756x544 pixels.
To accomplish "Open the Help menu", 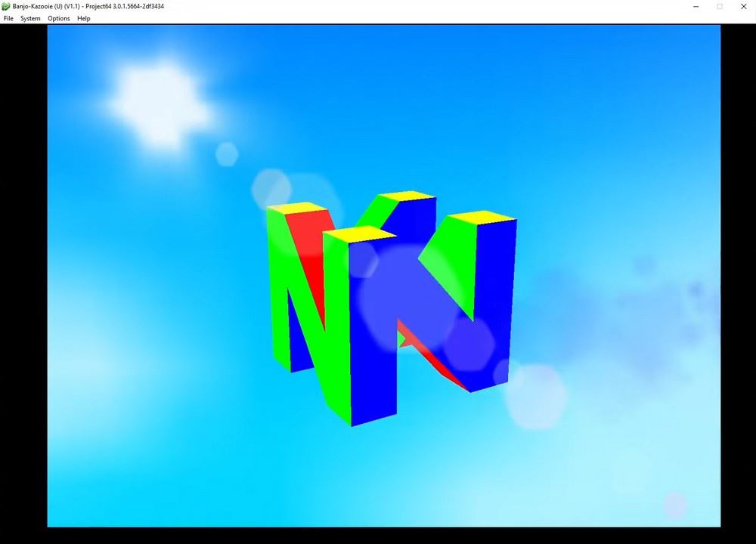I will [x=84, y=18].
